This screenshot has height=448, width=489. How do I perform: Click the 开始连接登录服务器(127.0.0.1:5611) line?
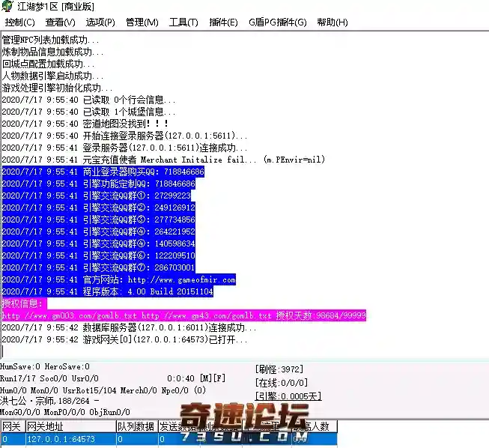click(125, 136)
